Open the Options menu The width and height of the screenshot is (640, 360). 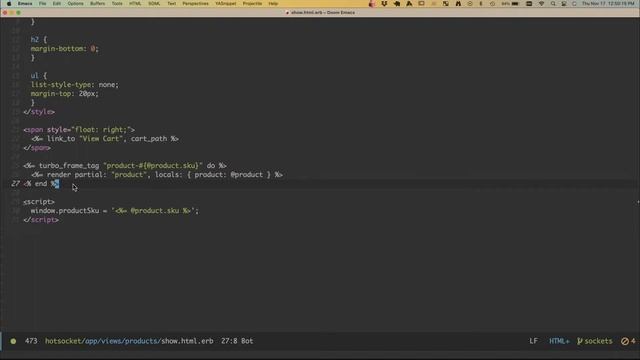coord(76,4)
